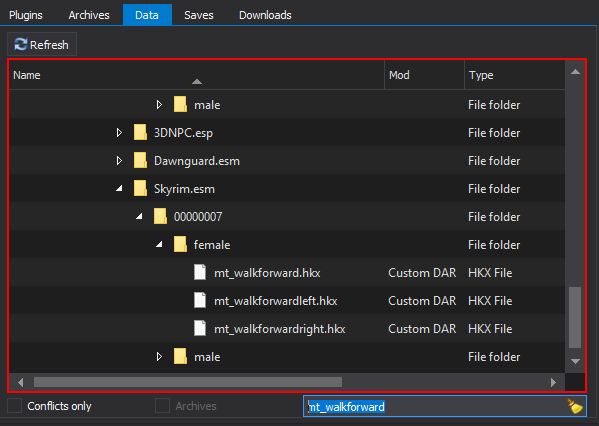Expand the 3DNPC.esp folder
599x426 pixels.
tap(119, 133)
